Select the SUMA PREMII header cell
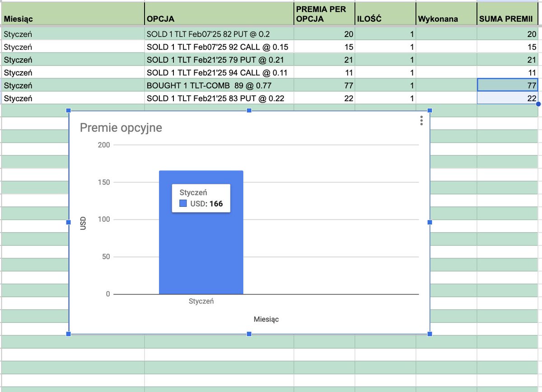 508,14
